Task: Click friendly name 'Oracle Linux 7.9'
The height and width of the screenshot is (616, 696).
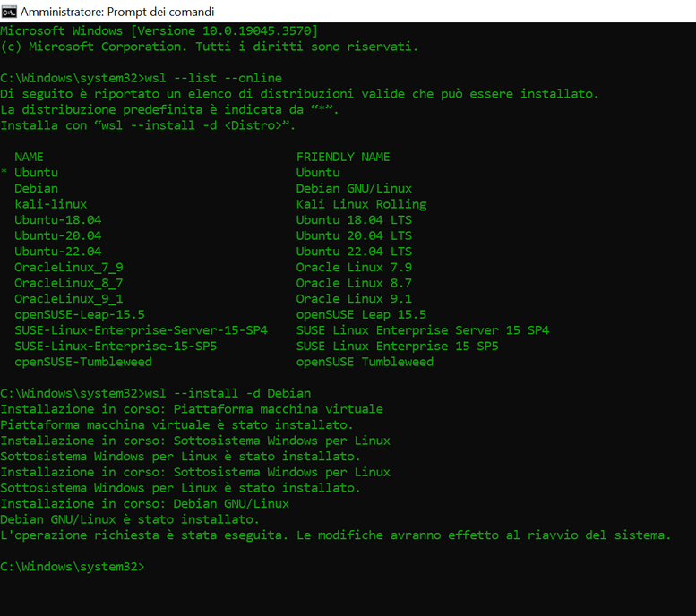Action: (x=354, y=267)
